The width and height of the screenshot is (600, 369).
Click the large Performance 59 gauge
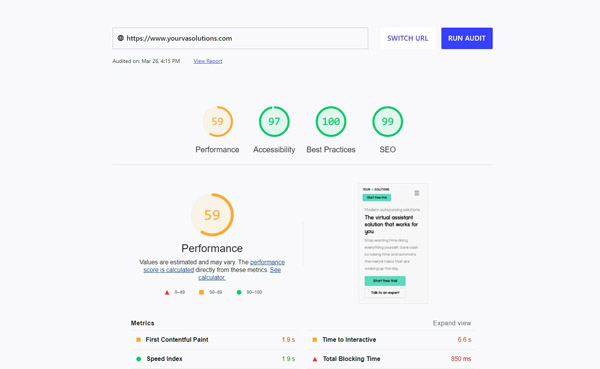pyautogui.click(x=212, y=215)
